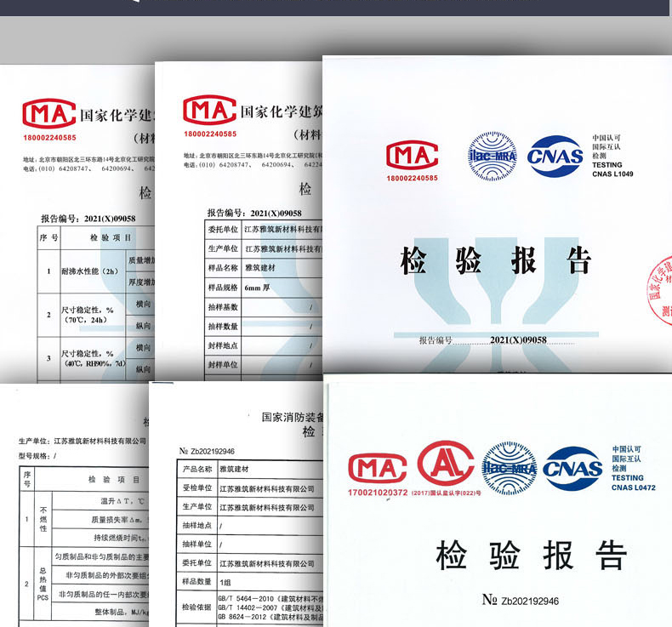Click the 持续燃烧时间 item
The width and height of the screenshot is (672, 627).
(x=121, y=538)
